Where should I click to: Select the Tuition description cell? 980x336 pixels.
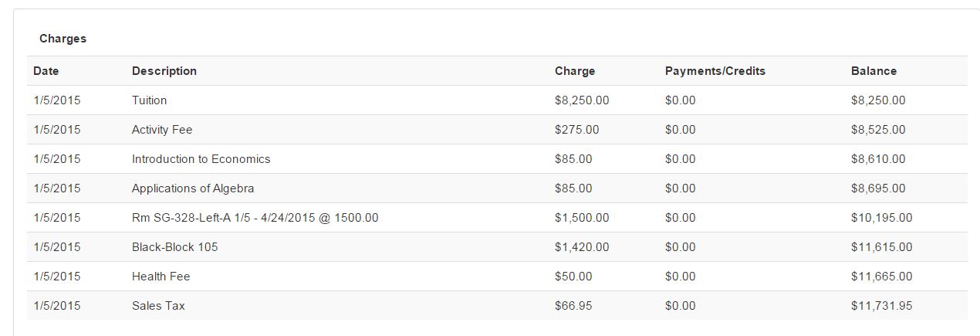point(150,100)
